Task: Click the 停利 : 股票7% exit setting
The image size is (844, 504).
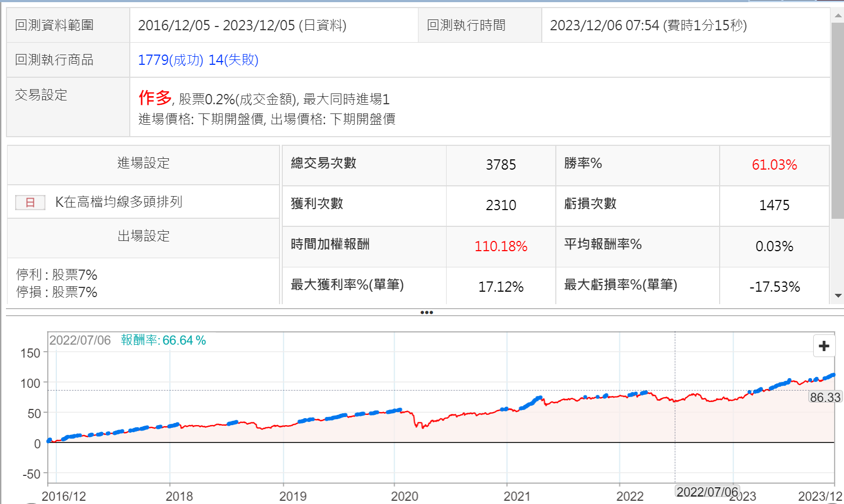Action: pyautogui.click(x=57, y=275)
